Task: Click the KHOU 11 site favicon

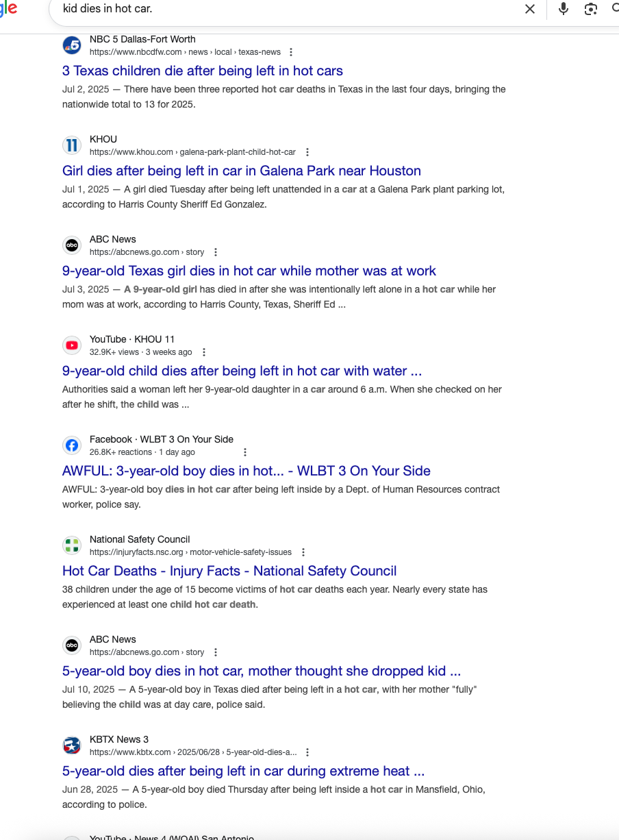Action: (72, 145)
